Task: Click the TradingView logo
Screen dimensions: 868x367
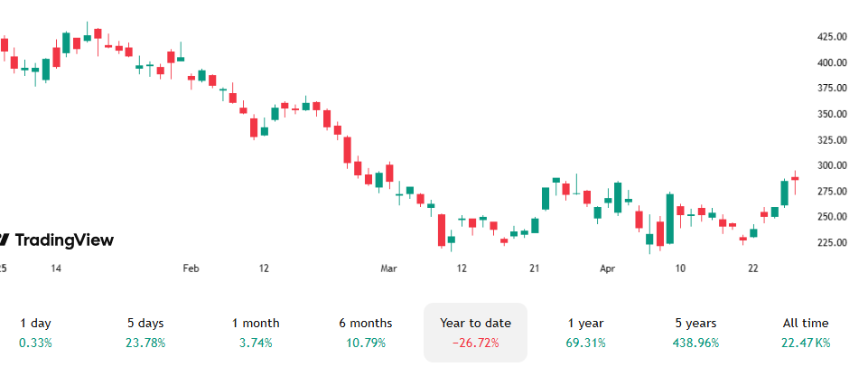Action: coord(58,240)
